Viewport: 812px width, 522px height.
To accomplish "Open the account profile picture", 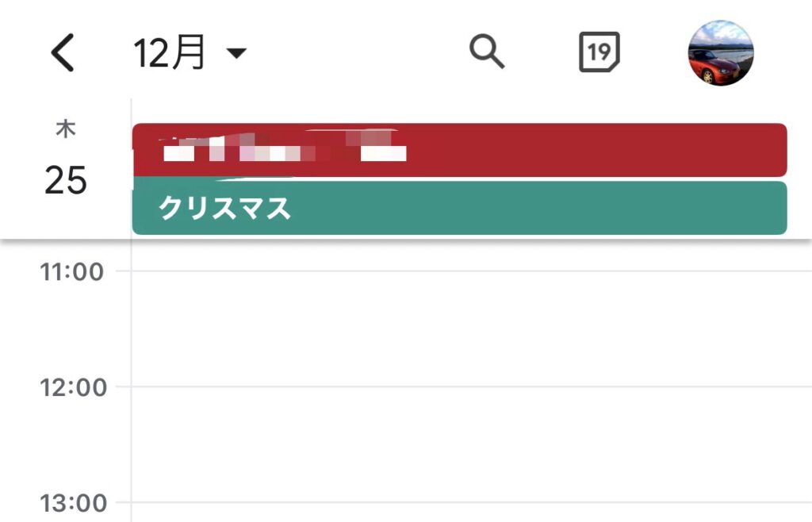I will pos(720,53).
